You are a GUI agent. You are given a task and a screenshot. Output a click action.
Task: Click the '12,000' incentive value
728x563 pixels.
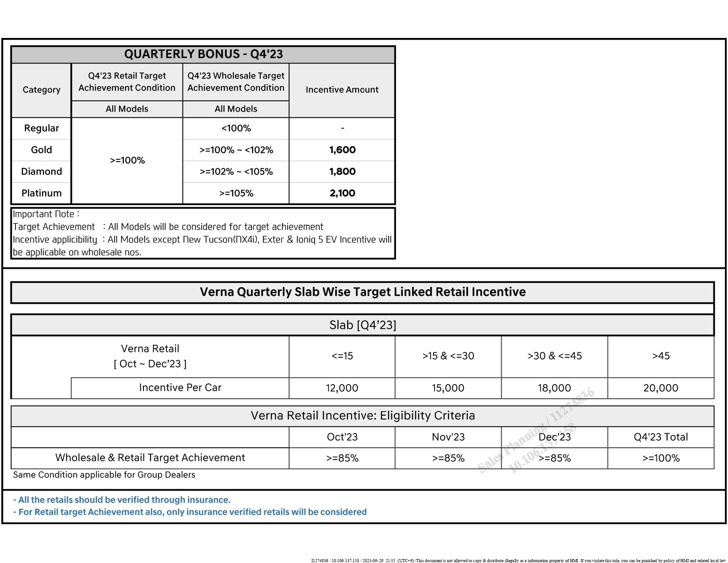pyautogui.click(x=342, y=388)
